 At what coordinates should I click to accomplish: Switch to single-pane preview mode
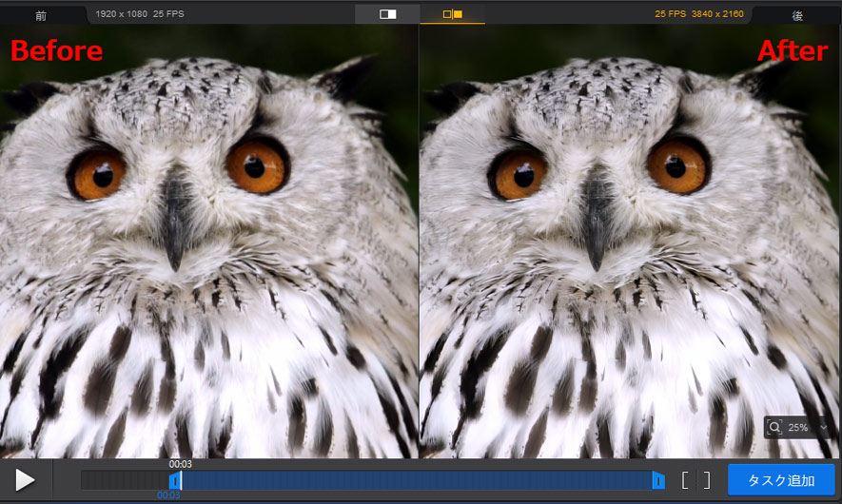click(x=388, y=14)
